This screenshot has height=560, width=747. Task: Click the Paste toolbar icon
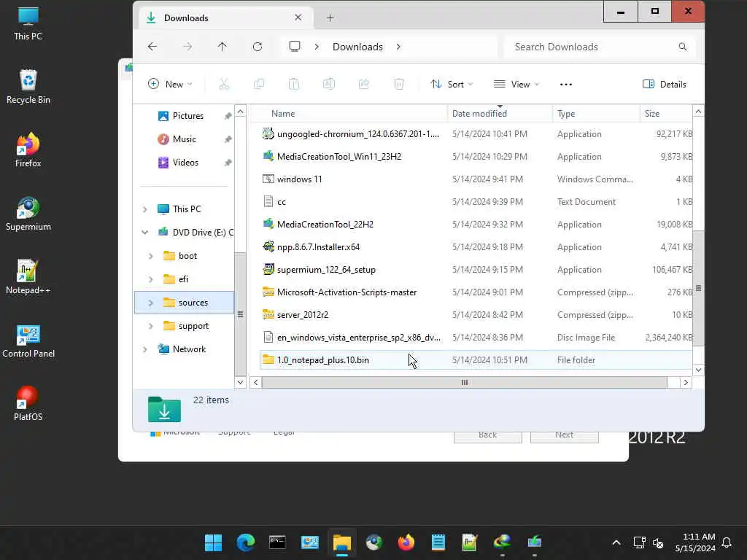coord(294,85)
